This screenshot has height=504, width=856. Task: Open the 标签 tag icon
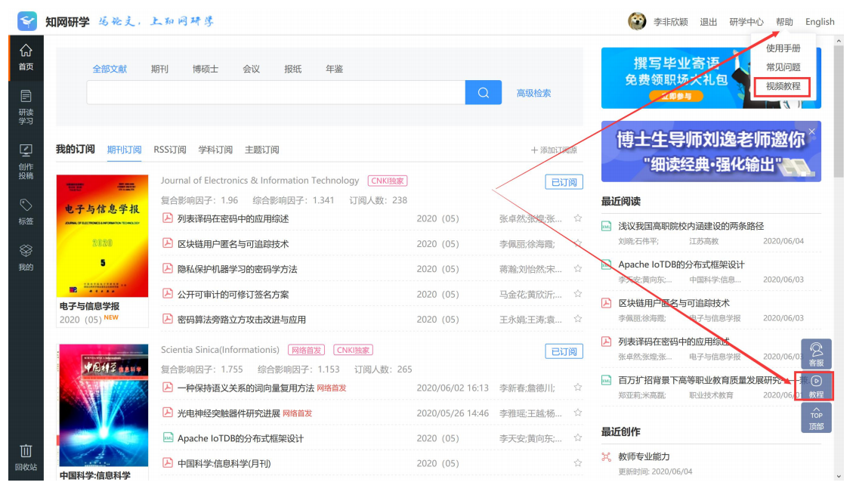26,212
